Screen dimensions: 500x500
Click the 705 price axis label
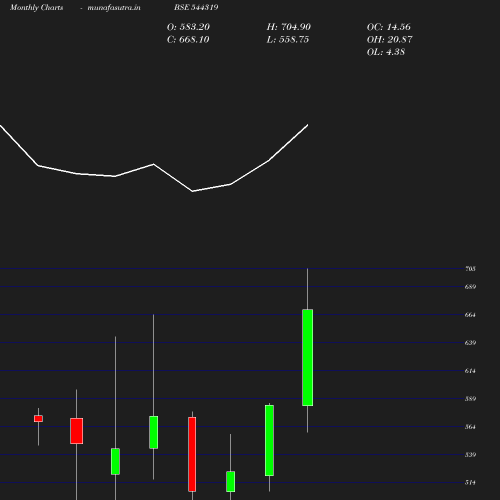tap(470, 269)
